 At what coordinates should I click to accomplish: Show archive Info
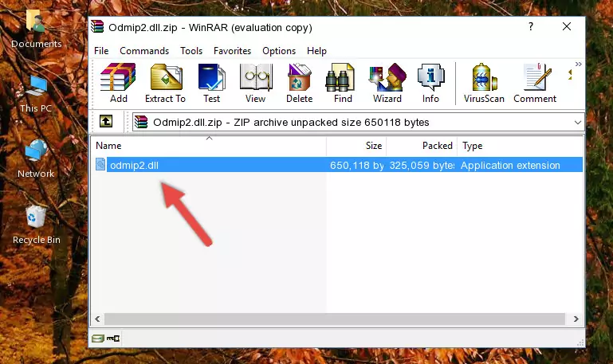click(x=430, y=83)
